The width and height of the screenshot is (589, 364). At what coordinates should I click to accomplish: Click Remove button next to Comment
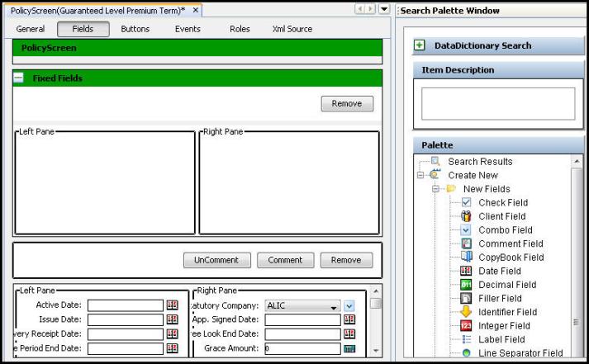[346, 260]
